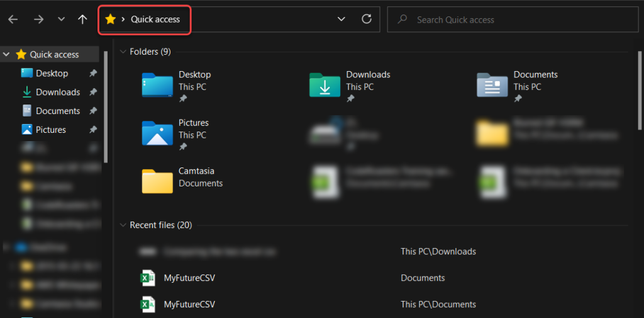This screenshot has width=644, height=318.
Task: Refresh the Quick access view
Action: tap(367, 19)
